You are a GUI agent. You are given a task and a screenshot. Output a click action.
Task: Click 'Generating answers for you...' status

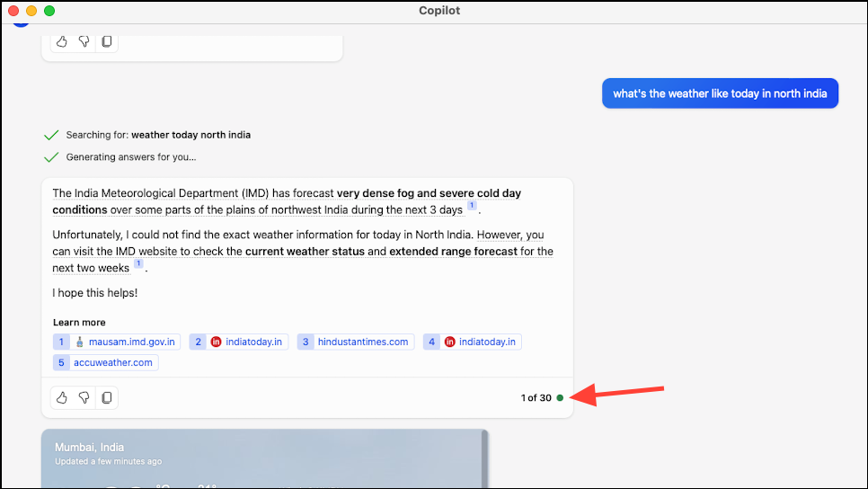tap(130, 157)
